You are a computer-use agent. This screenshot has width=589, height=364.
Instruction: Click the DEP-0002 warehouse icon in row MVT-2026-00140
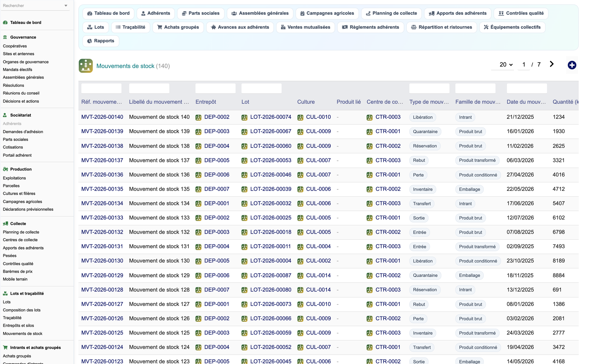click(x=199, y=117)
